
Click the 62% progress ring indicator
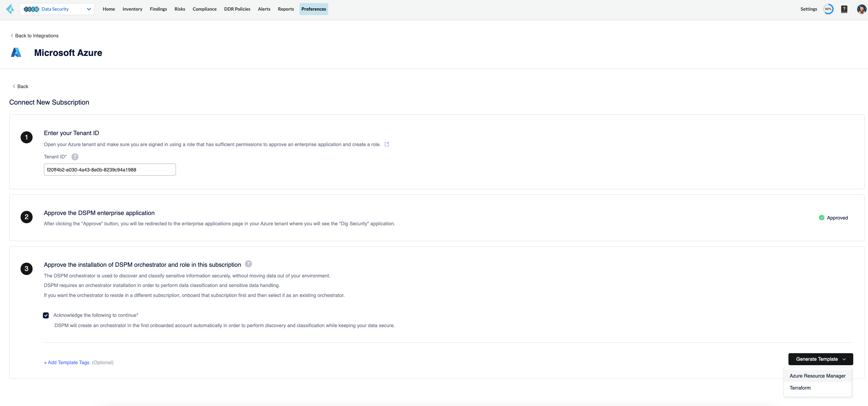(828, 9)
